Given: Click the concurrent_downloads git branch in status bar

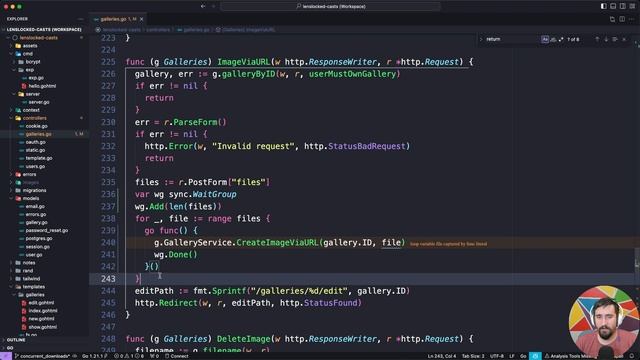Looking at the screenshot, I should (42, 356).
